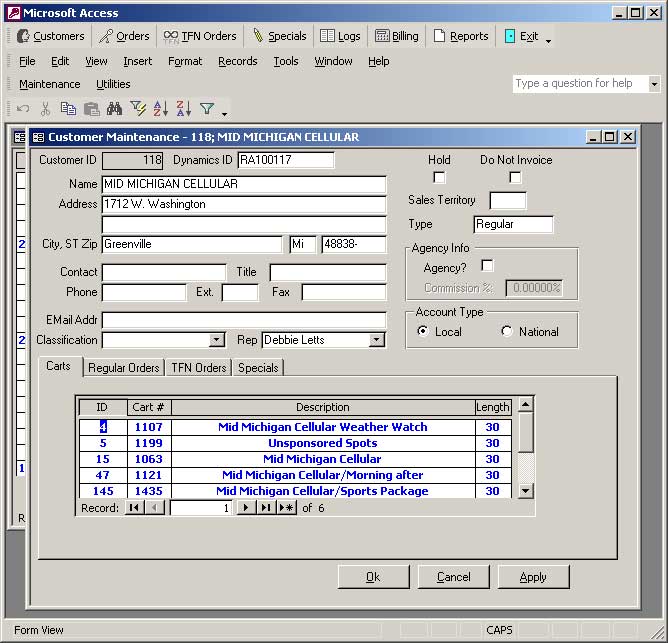
Task: Open the Insert menu
Action: pyautogui.click(x=138, y=61)
